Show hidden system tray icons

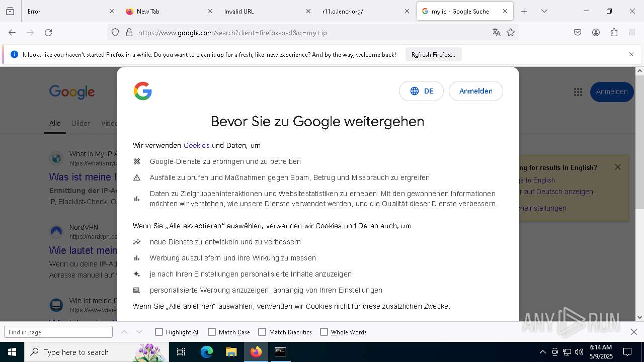[542, 352]
